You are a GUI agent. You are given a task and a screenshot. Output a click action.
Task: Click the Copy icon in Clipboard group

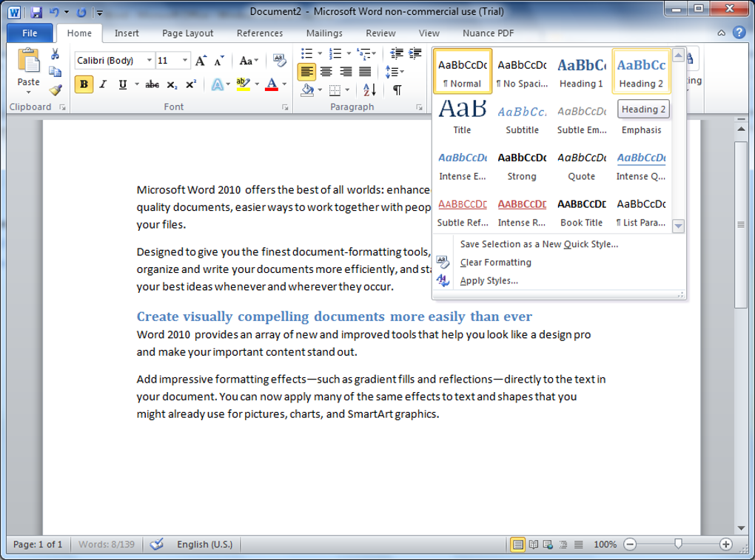tap(56, 72)
